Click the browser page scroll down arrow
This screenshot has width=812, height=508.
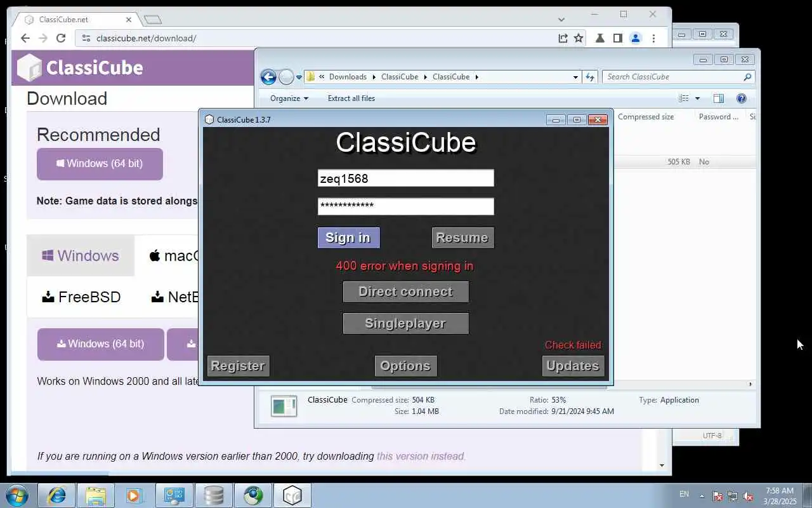point(662,465)
